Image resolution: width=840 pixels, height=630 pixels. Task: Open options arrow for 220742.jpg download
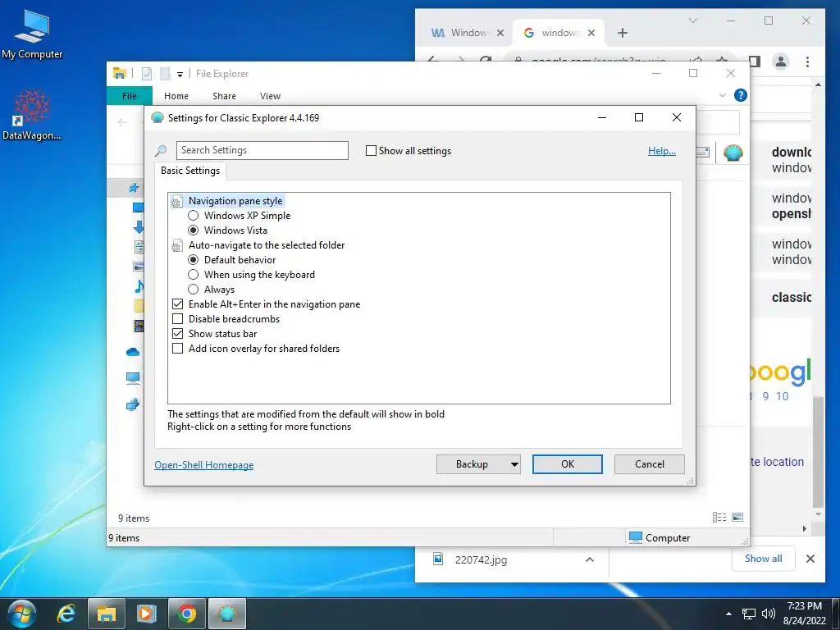(x=589, y=559)
